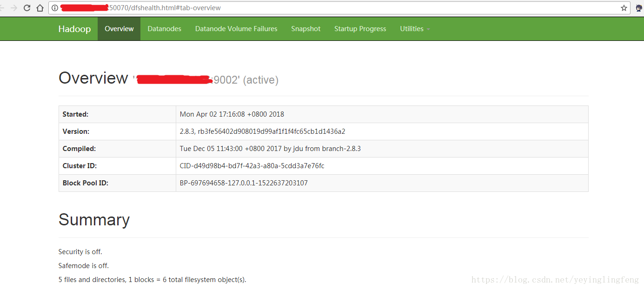Image resolution: width=644 pixels, height=289 pixels.
Task: Click the 'Safemode is off.' text
Action: coord(84,266)
